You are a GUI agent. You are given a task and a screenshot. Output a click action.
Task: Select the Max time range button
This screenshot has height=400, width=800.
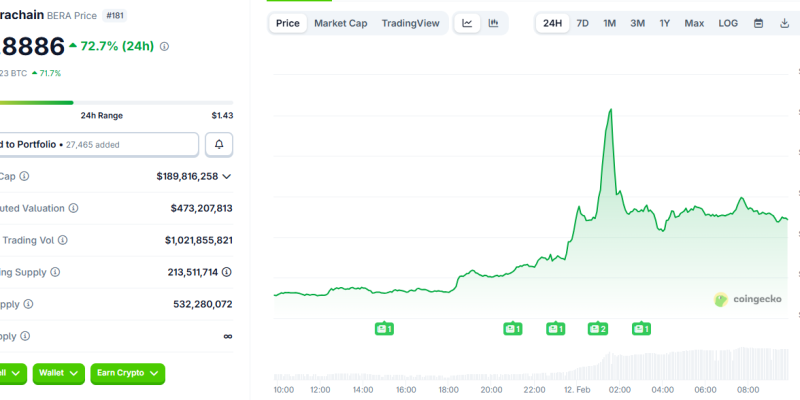(x=694, y=23)
